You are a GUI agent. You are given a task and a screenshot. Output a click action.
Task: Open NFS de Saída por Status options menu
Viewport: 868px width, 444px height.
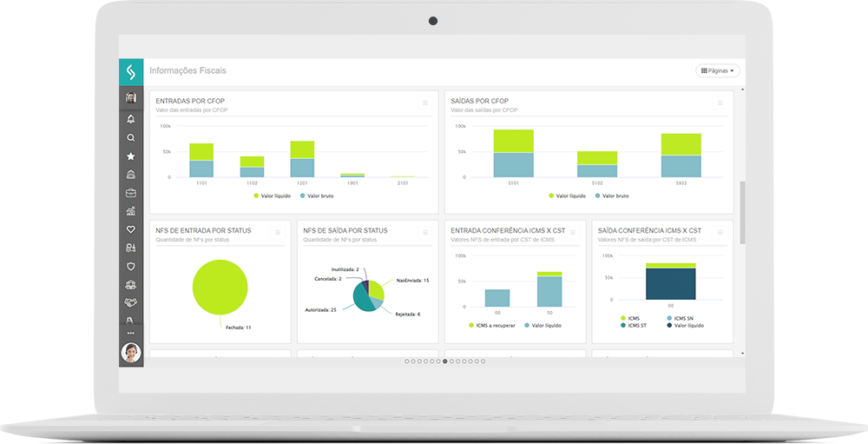[425, 232]
